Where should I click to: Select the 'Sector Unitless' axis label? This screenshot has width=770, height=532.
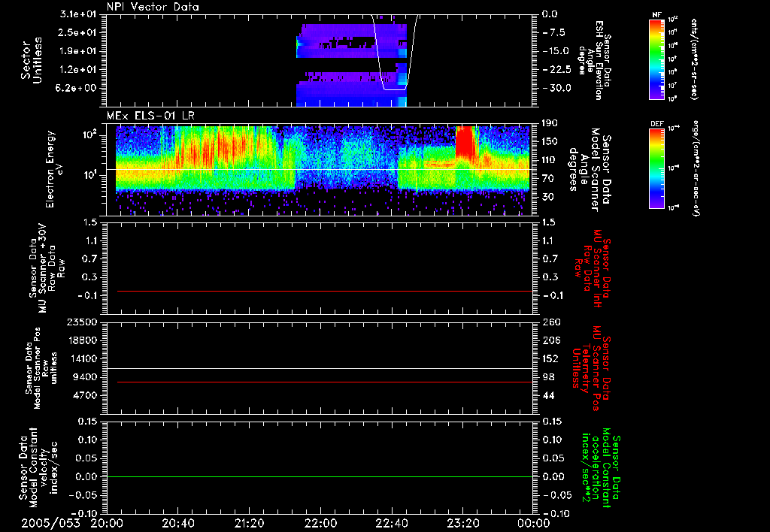coord(32,60)
